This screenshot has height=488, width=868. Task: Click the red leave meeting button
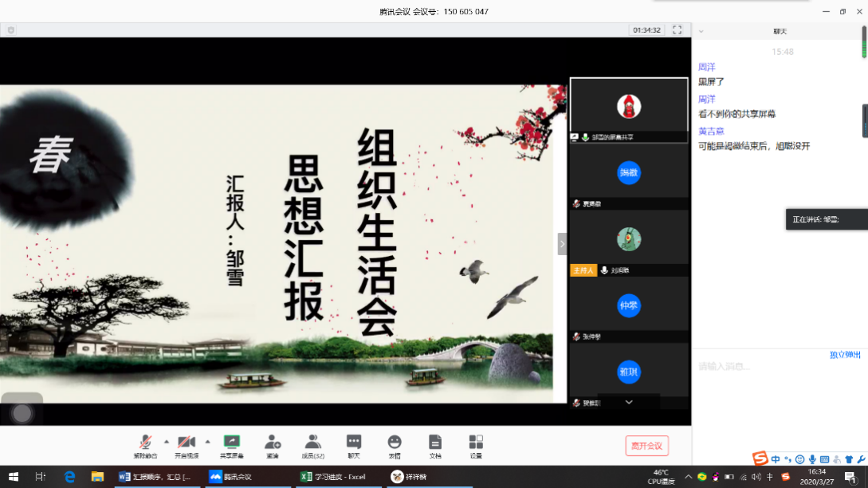[x=646, y=446]
